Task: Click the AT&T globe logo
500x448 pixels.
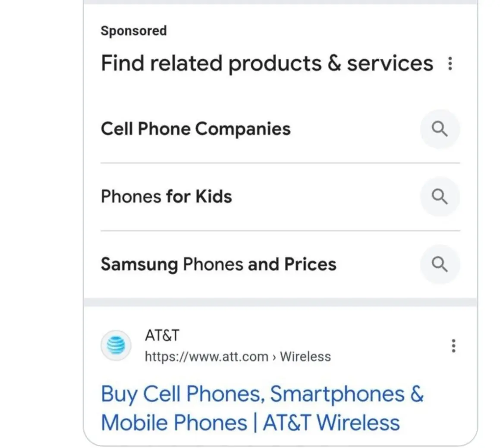Action: tap(116, 345)
